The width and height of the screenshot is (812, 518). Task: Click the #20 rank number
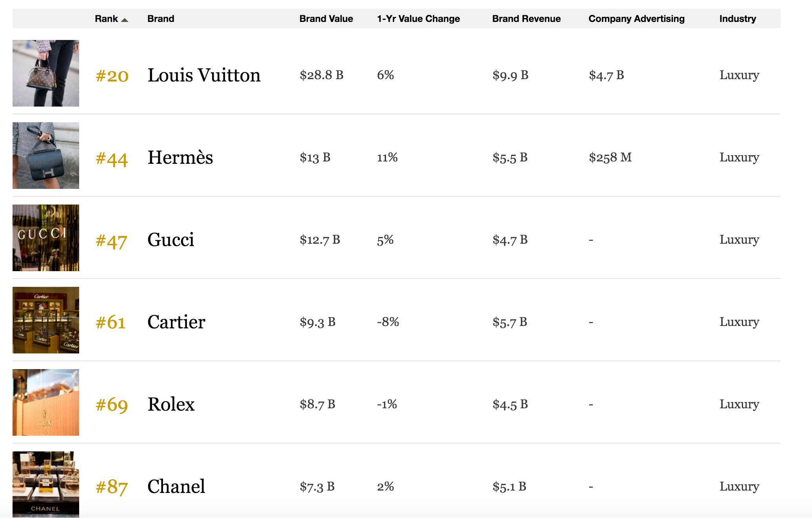112,76
